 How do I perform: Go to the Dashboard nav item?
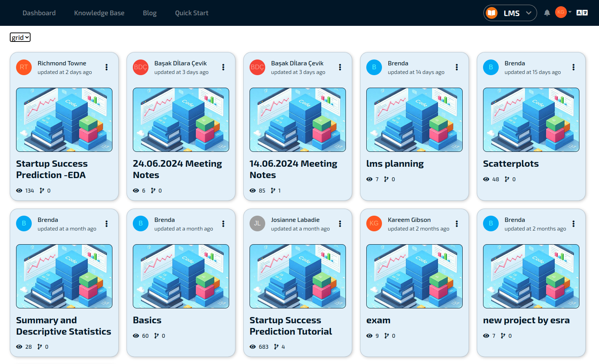coord(39,13)
